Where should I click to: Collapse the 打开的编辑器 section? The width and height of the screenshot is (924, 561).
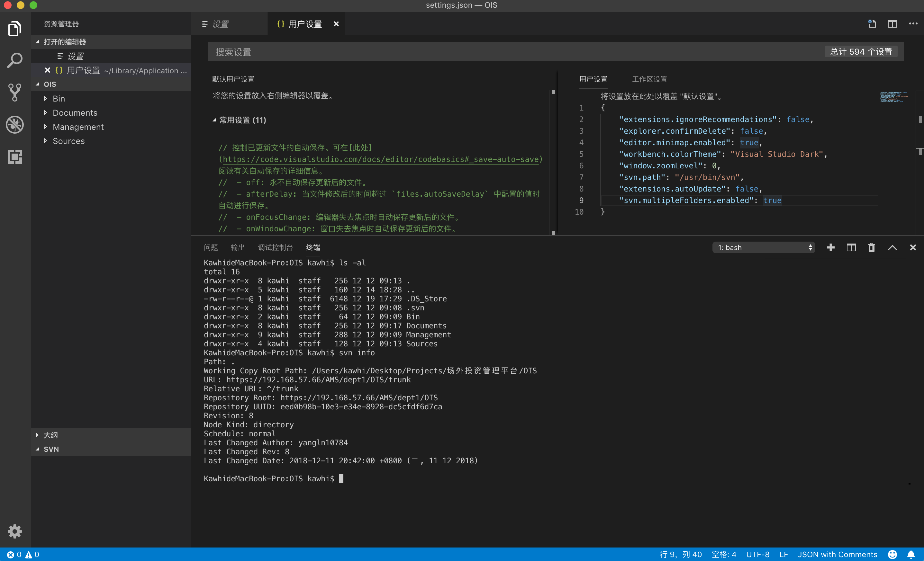coord(111,41)
